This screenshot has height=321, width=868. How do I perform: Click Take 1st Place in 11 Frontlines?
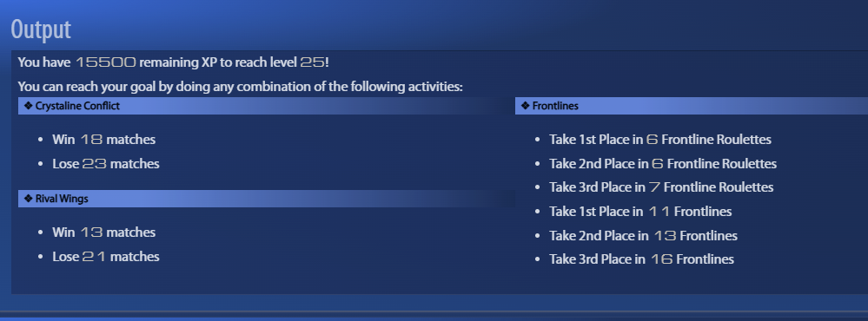640,212
